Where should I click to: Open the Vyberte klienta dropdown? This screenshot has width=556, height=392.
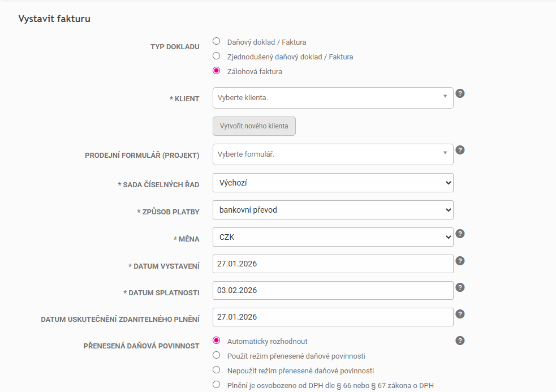(333, 97)
